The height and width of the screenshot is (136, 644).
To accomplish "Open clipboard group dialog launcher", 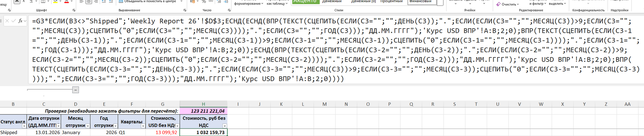I will [9, 10].
